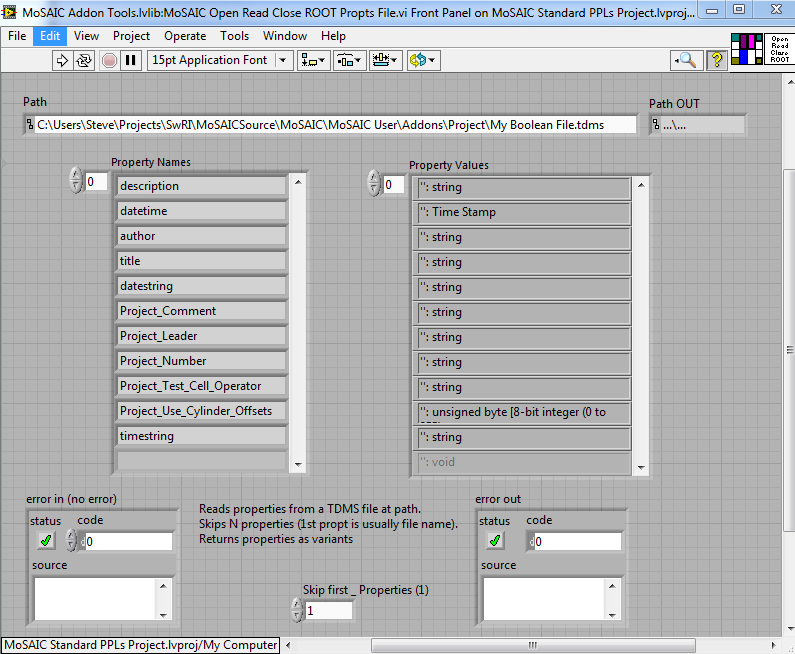Click the Abort Execution stop button
This screenshot has height=654, width=795.
109,60
